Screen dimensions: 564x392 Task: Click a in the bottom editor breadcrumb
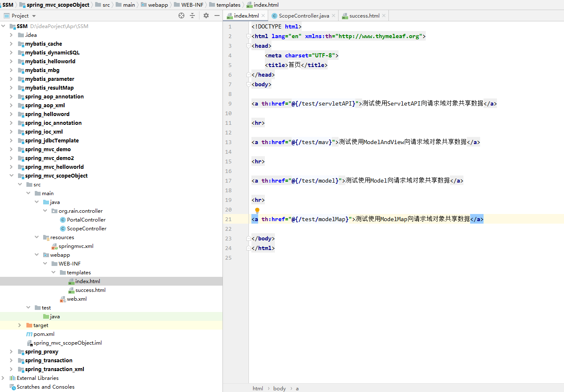coord(297,388)
